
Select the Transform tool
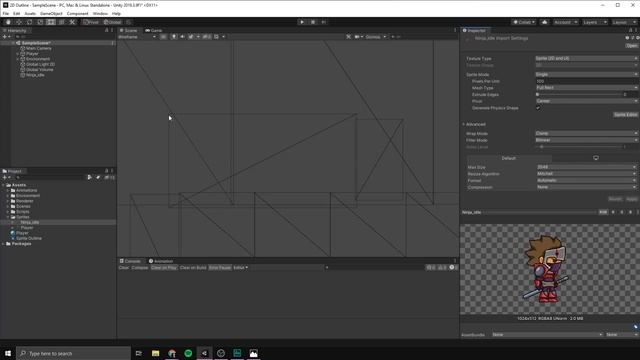[x=62, y=22]
